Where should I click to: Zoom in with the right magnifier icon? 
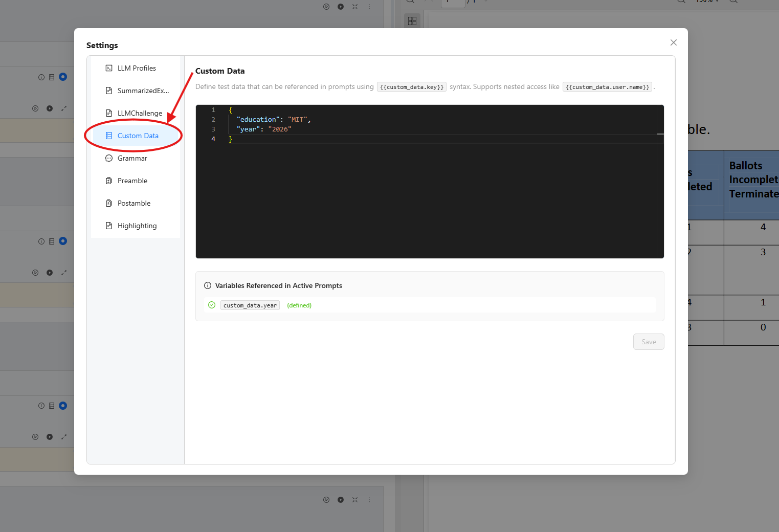click(x=733, y=2)
